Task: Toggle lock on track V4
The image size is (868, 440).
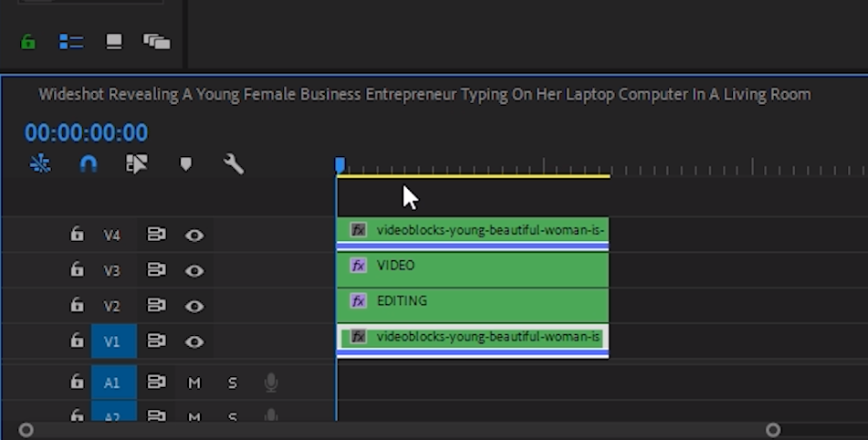Action: pyautogui.click(x=77, y=234)
